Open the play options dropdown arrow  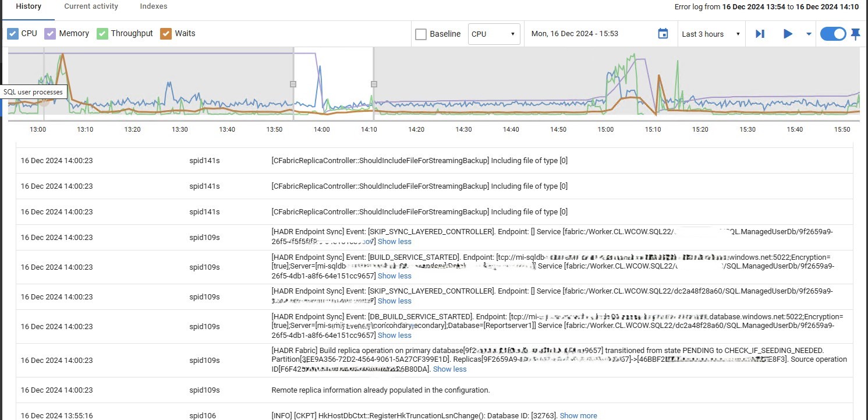(809, 34)
